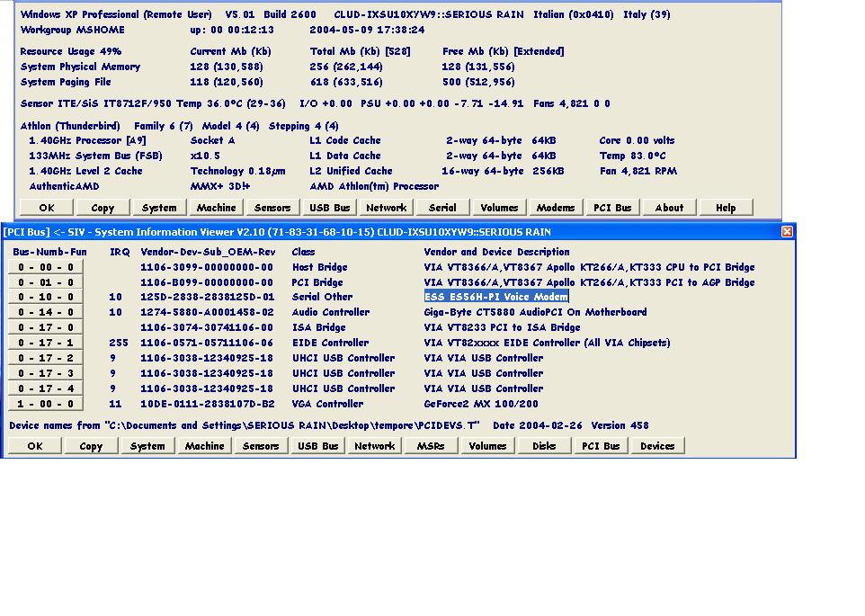
Task: Close the PCI Bus window
Action: click(787, 232)
